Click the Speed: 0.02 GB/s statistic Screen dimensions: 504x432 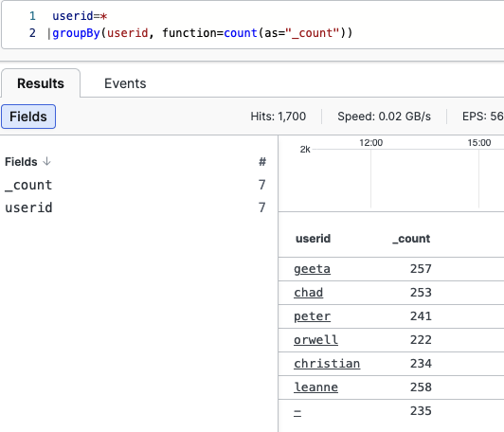384,117
